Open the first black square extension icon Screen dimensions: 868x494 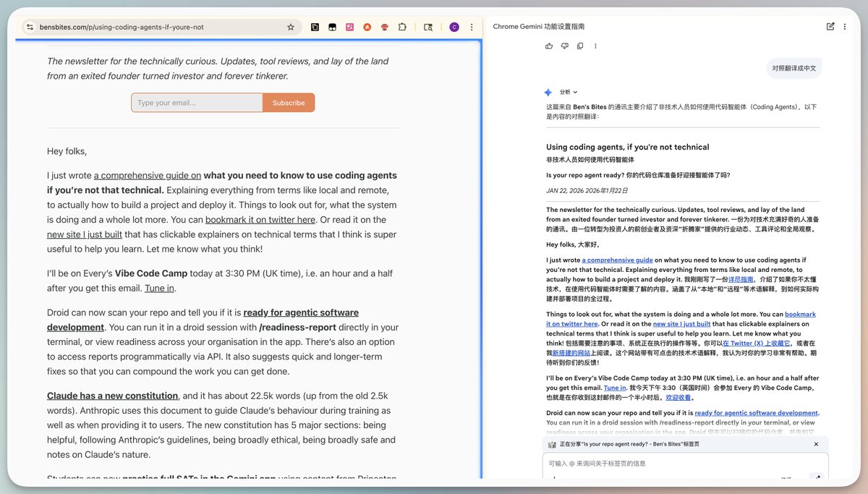tap(315, 27)
